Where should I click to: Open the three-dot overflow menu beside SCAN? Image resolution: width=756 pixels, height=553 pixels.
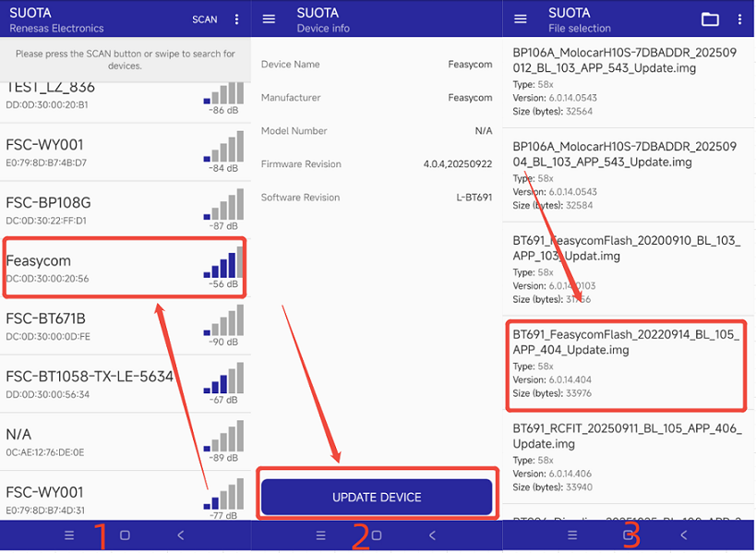[x=237, y=19]
